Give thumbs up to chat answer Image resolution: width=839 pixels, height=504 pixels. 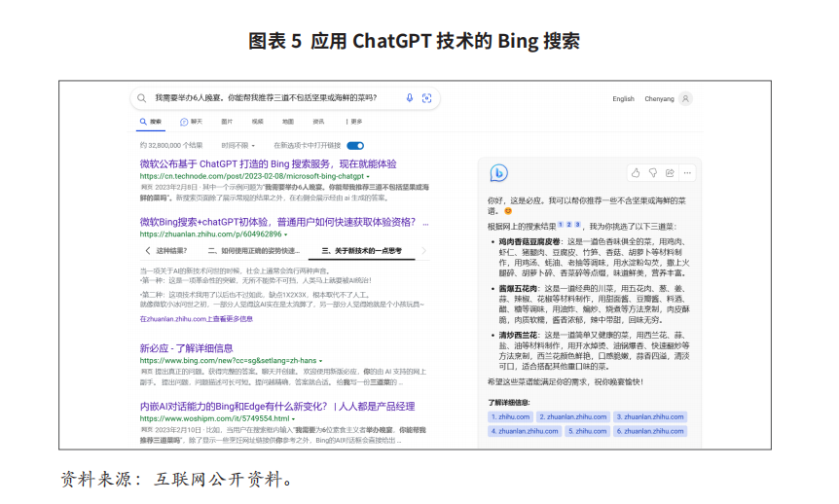[x=636, y=173]
